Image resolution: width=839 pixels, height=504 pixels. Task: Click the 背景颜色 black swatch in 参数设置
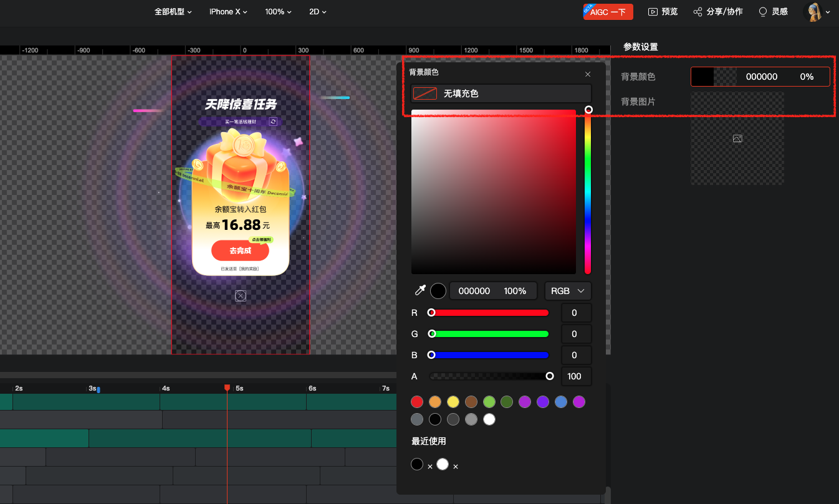[x=702, y=77]
